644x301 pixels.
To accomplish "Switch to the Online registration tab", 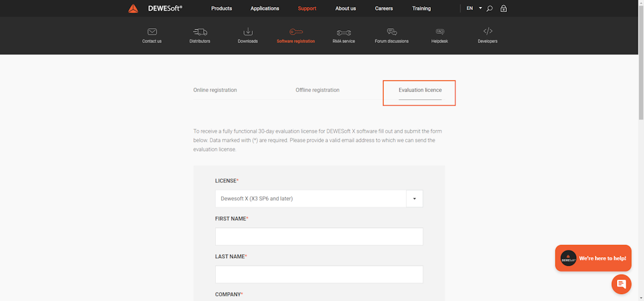I will (x=215, y=90).
